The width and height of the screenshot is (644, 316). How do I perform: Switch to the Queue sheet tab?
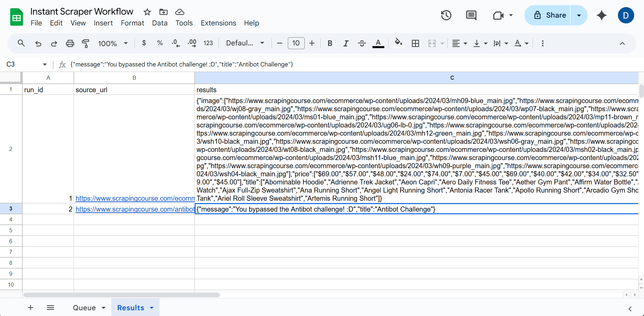click(x=84, y=308)
